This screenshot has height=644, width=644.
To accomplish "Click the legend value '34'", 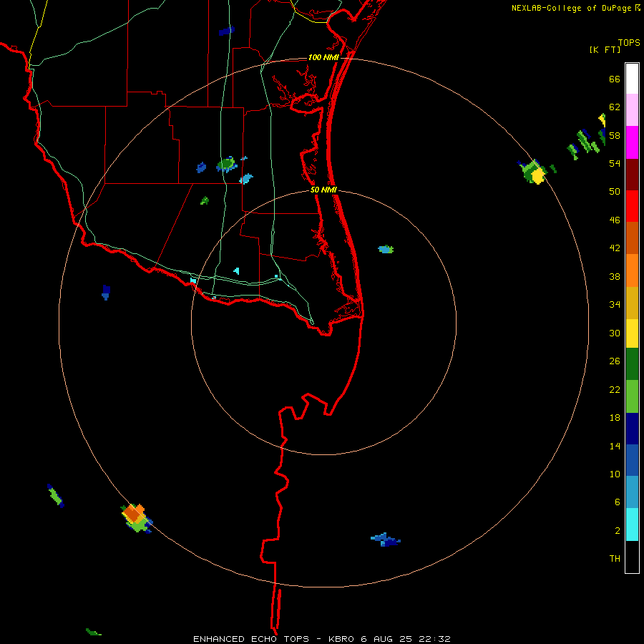I will point(615,305).
